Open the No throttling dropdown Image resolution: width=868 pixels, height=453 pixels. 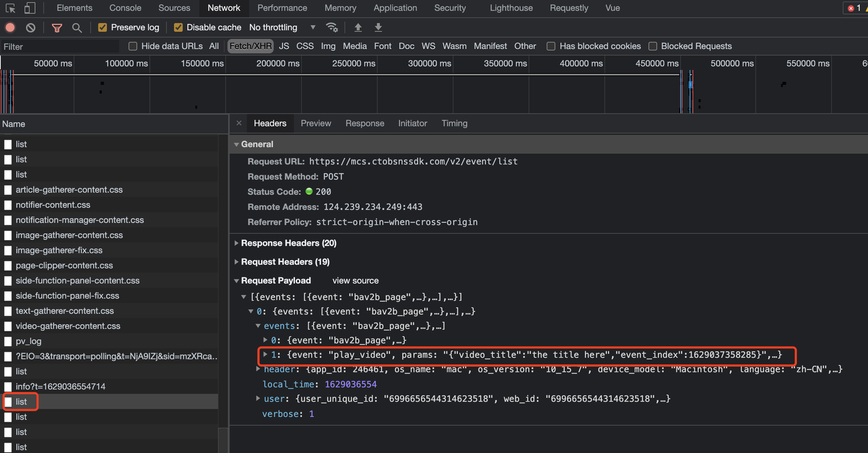[x=282, y=27]
